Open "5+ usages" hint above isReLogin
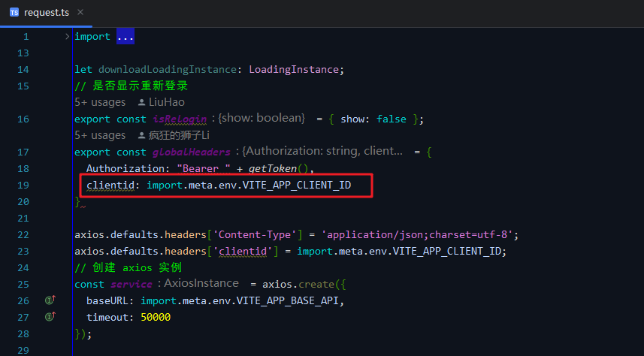Screen dimensions: 644x356 click(x=100, y=102)
